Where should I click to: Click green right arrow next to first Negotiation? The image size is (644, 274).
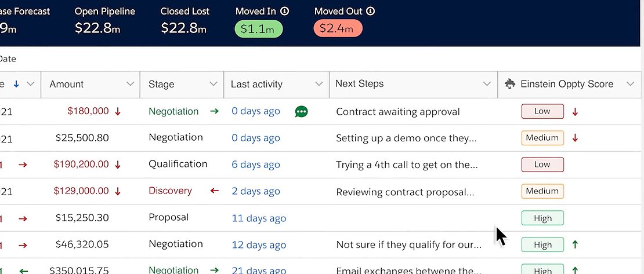214,111
